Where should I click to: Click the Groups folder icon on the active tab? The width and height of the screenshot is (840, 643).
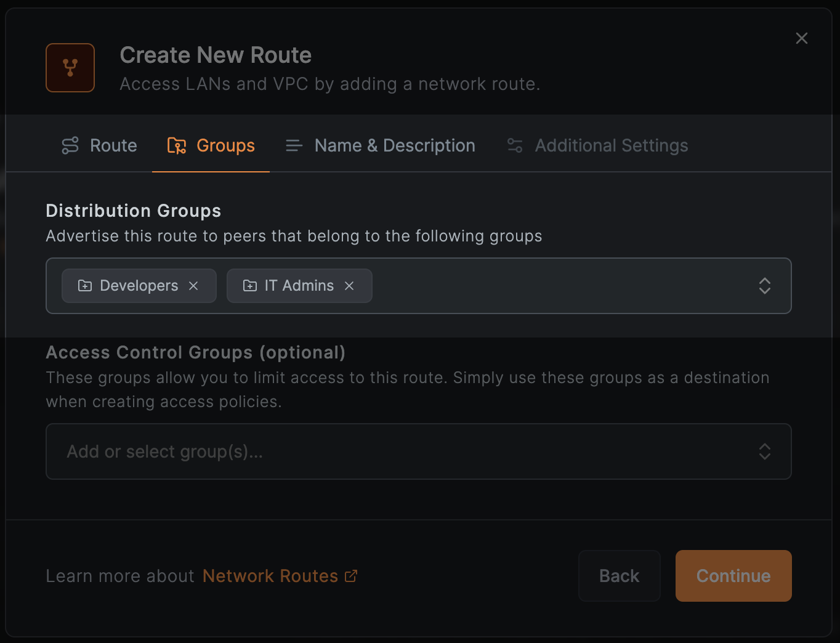click(x=176, y=145)
